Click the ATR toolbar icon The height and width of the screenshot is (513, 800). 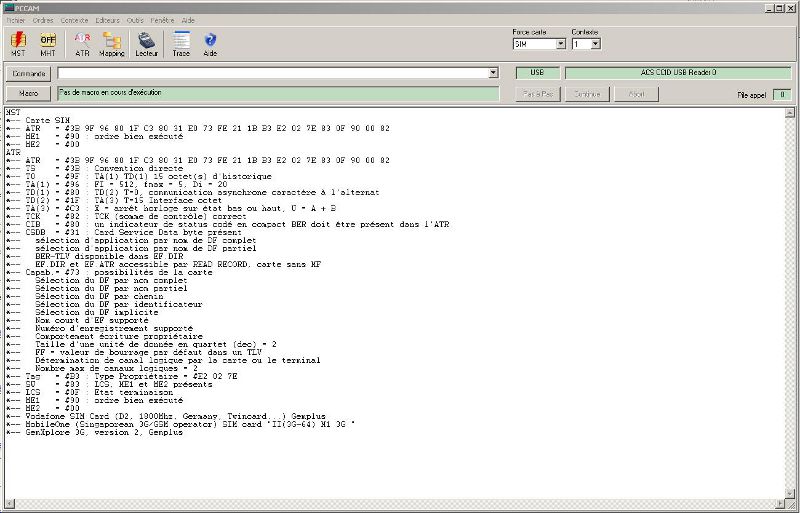pos(82,41)
